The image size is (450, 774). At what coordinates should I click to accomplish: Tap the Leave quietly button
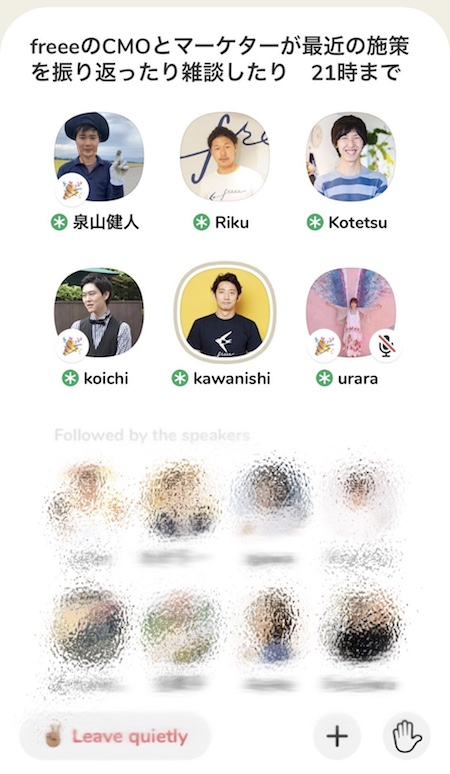(x=115, y=737)
